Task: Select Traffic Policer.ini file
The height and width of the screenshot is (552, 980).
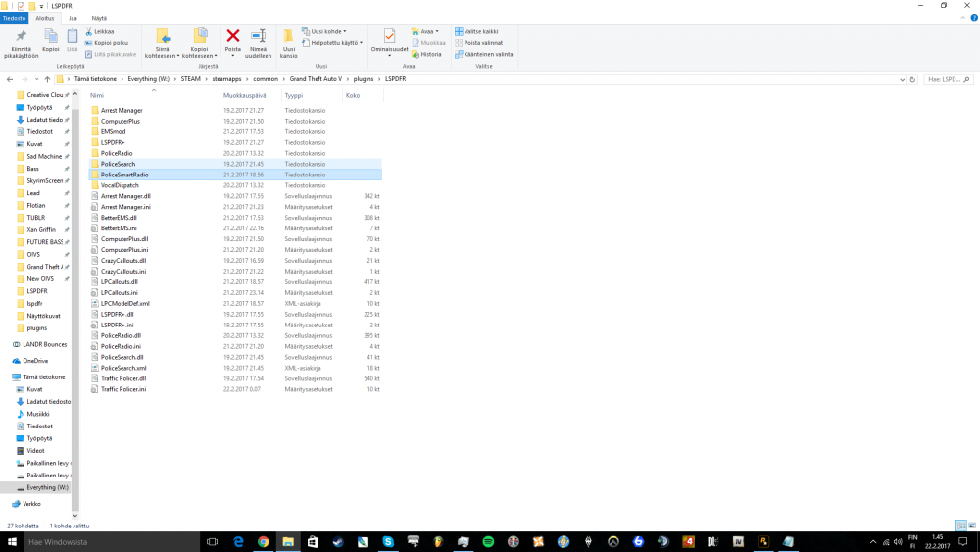Action: pyautogui.click(x=123, y=389)
